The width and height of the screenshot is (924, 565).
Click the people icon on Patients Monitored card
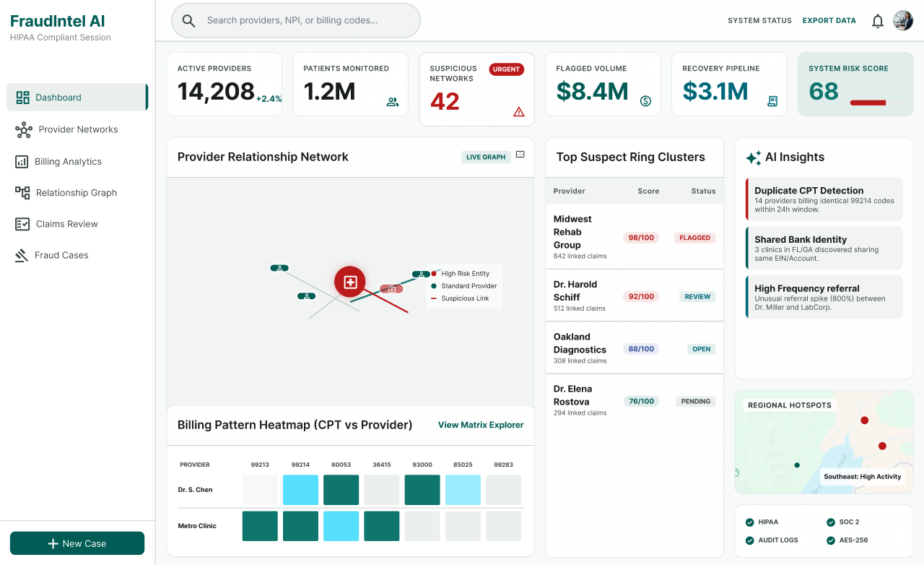pos(393,102)
